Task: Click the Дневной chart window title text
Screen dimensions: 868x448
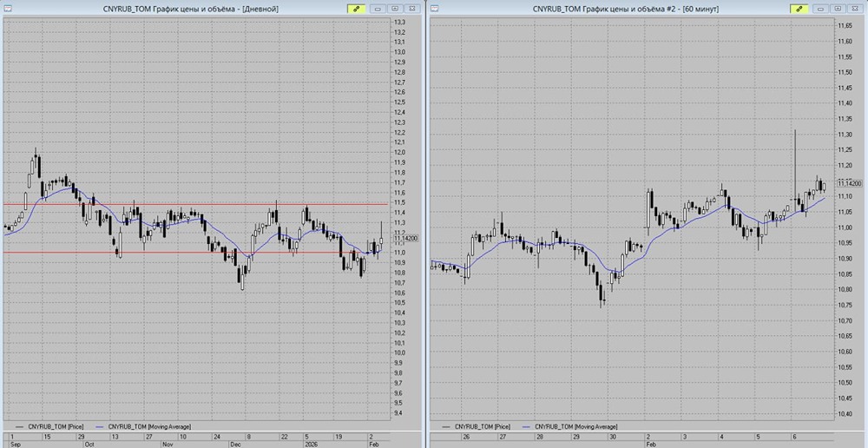Action: click(191, 9)
